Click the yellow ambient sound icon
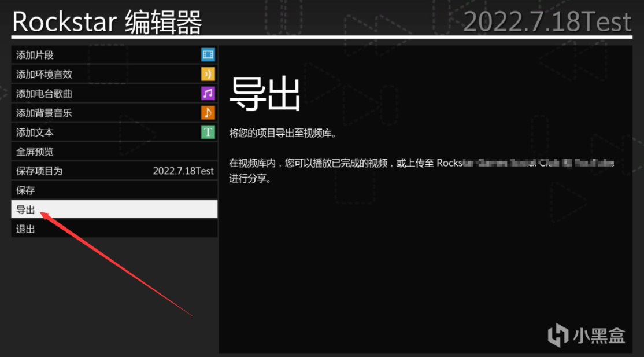 click(208, 74)
